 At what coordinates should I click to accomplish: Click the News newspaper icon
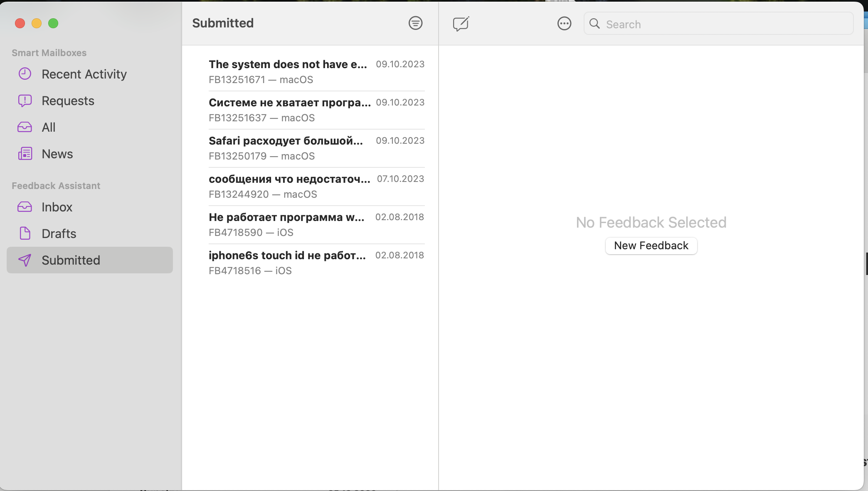[x=25, y=154]
